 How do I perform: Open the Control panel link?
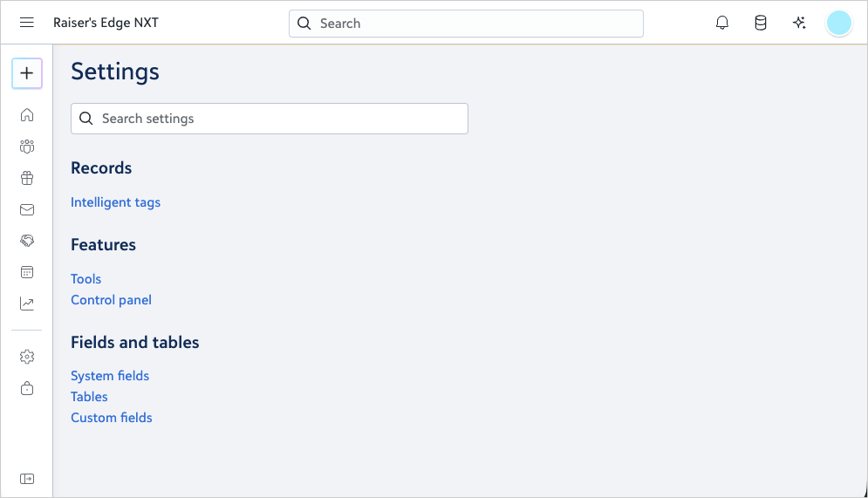111,300
